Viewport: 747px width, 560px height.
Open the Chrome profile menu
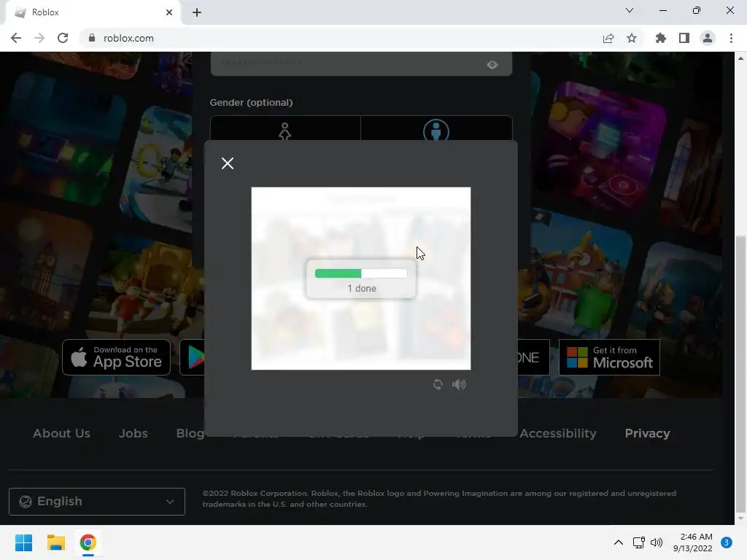tap(708, 38)
